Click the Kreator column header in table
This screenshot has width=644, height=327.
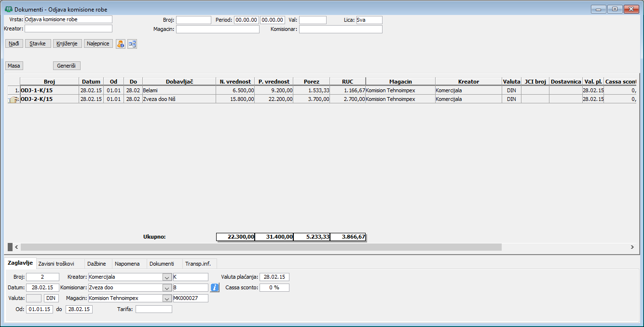pyautogui.click(x=468, y=82)
